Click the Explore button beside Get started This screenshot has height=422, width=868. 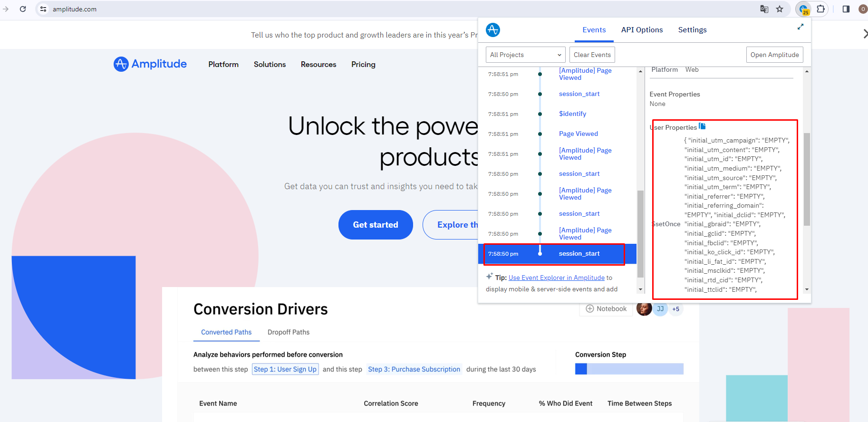(x=451, y=225)
